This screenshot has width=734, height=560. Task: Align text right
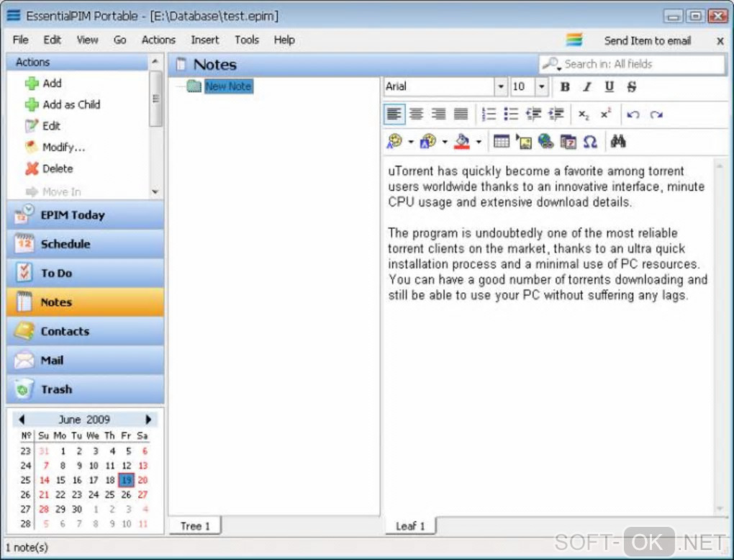pos(439,114)
